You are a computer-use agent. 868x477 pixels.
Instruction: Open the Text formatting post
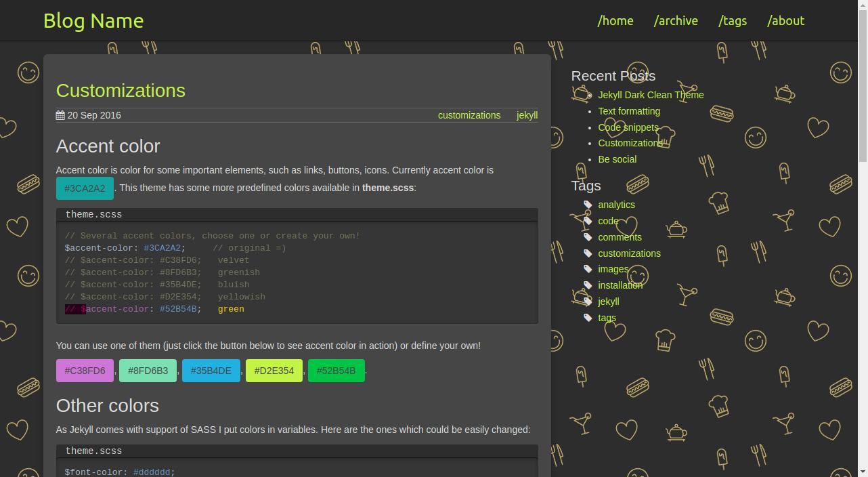click(628, 111)
